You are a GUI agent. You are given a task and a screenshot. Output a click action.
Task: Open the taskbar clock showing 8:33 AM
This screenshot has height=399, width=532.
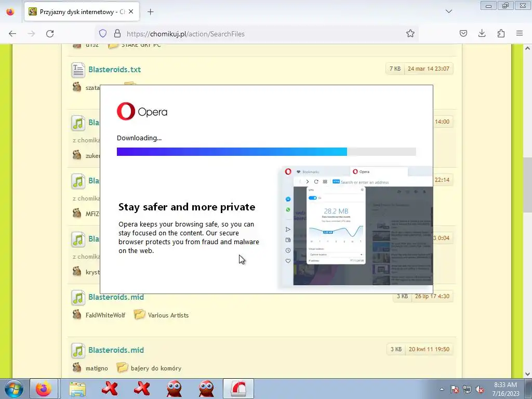(x=506, y=389)
